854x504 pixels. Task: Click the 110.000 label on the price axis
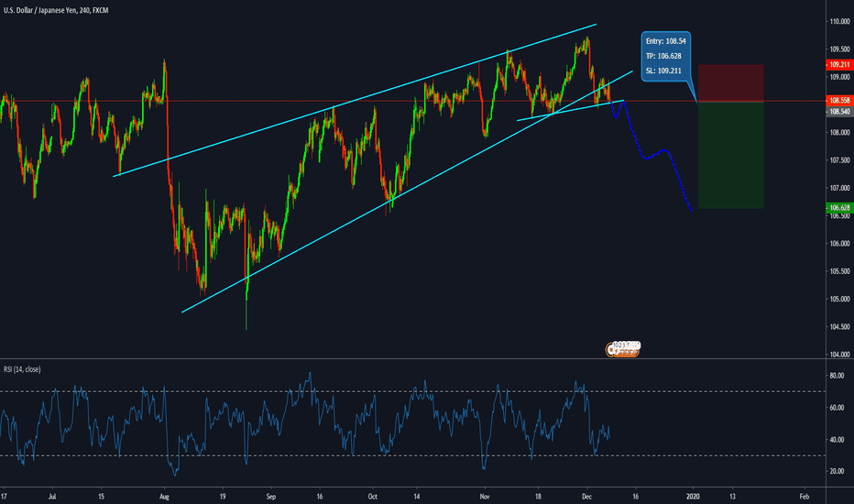coord(839,20)
